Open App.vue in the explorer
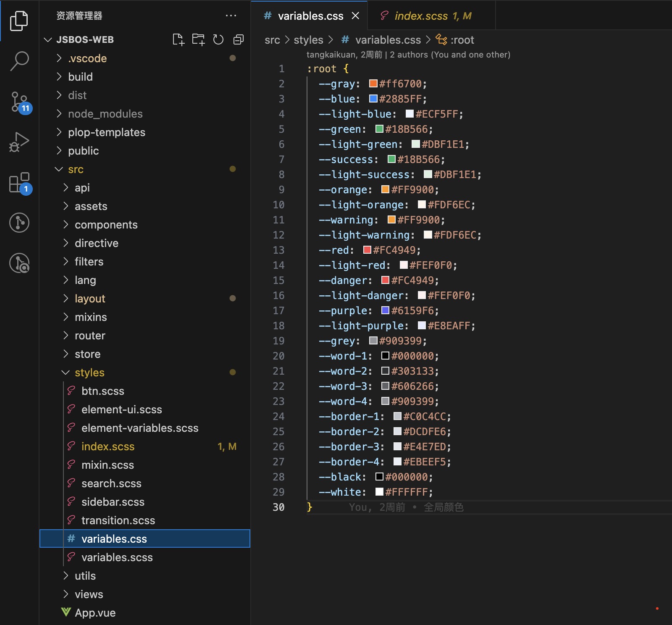The image size is (672, 625). coord(95,613)
